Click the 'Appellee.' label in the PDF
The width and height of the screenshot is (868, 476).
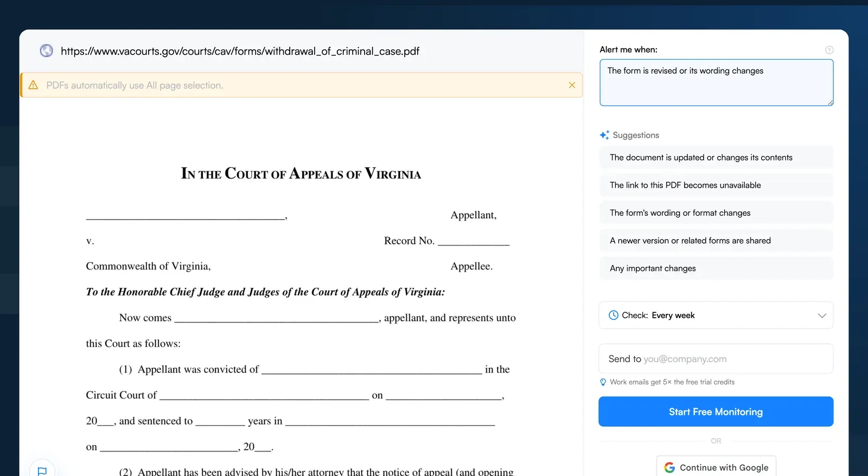[x=471, y=266]
